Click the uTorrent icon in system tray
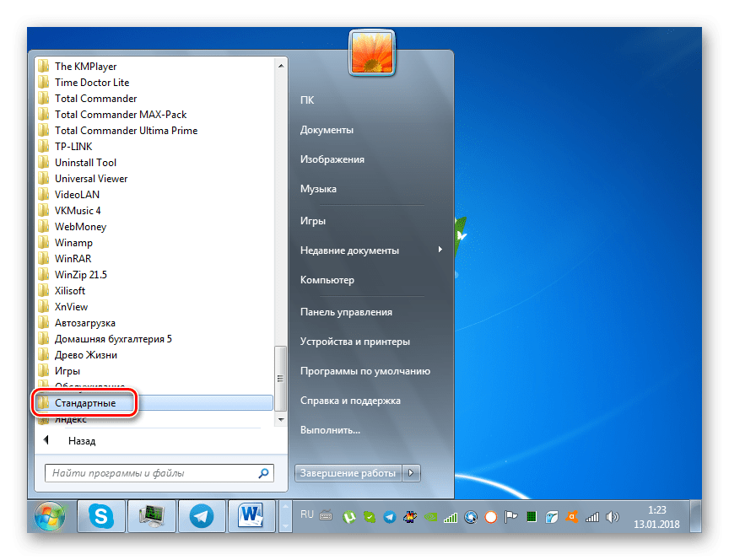 (x=349, y=516)
